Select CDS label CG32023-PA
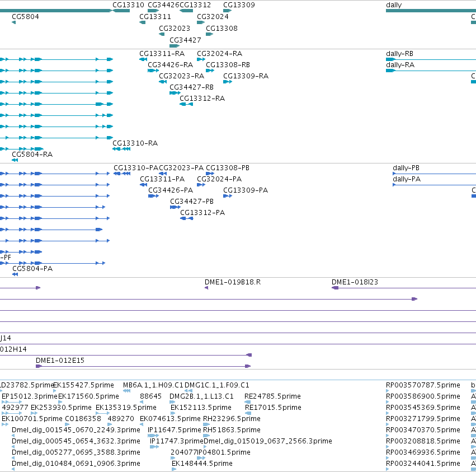Screen dimensions: 476x472 point(181,168)
